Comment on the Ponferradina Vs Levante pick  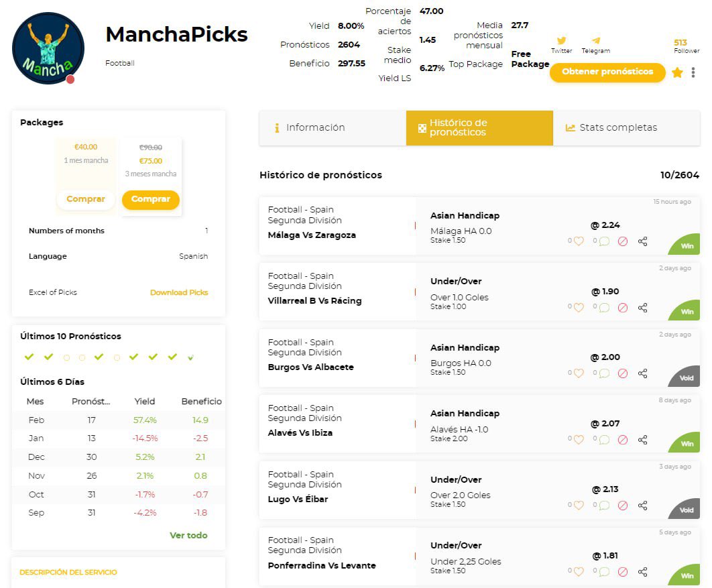pyautogui.click(x=604, y=572)
